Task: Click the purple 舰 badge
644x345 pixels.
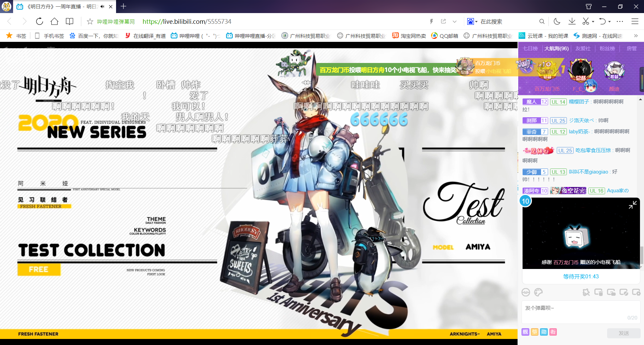Action: pyautogui.click(x=525, y=332)
